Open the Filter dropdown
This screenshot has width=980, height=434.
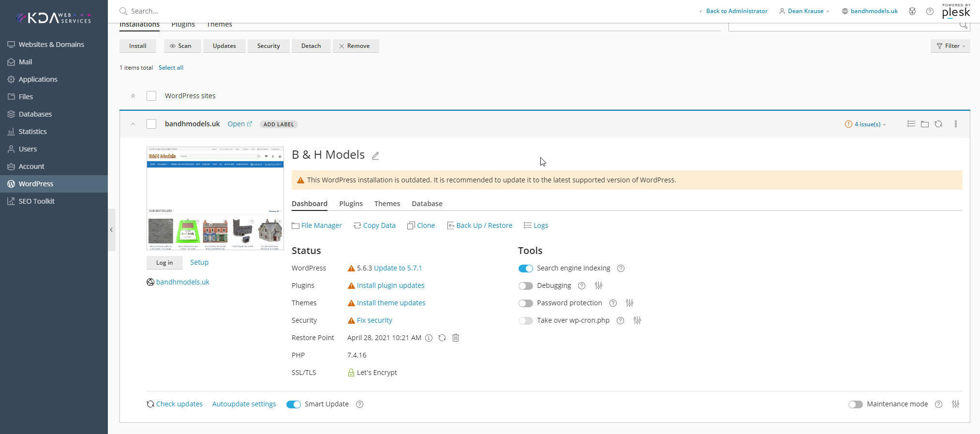click(950, 46)
